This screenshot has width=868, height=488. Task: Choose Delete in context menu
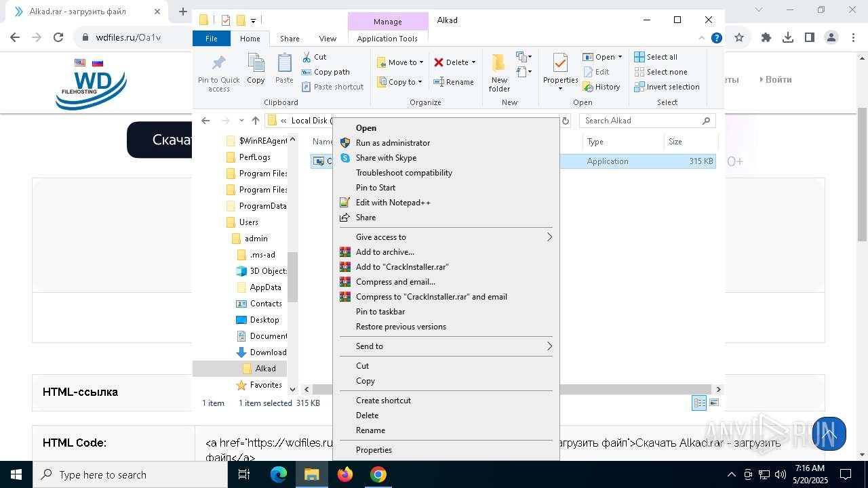[367, 415]
